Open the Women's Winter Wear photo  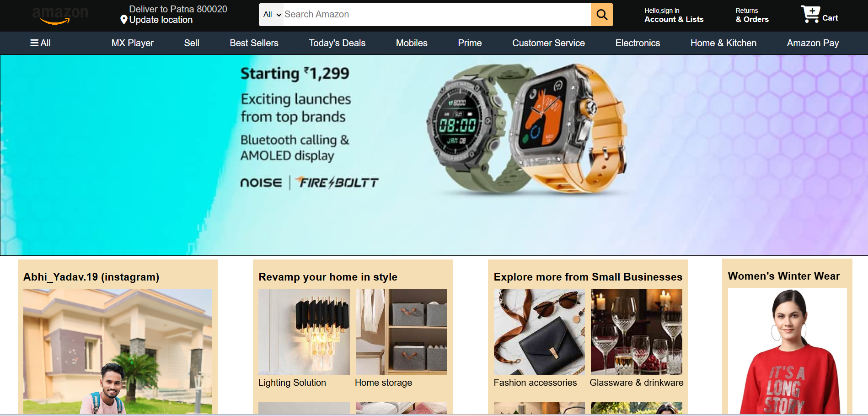787,351
